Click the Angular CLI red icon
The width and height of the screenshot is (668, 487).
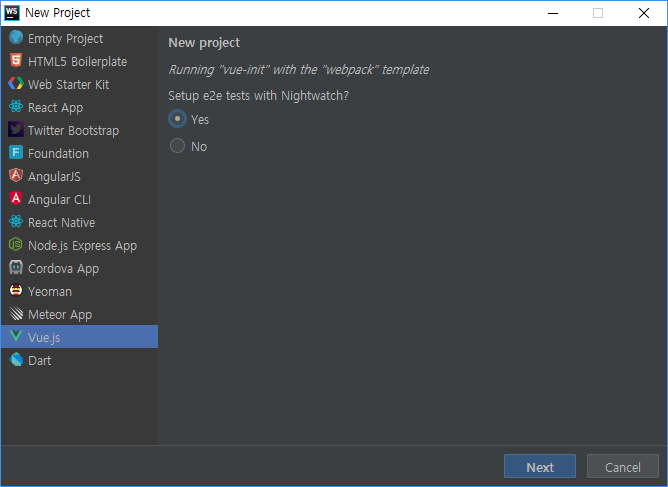pos(16,199)
